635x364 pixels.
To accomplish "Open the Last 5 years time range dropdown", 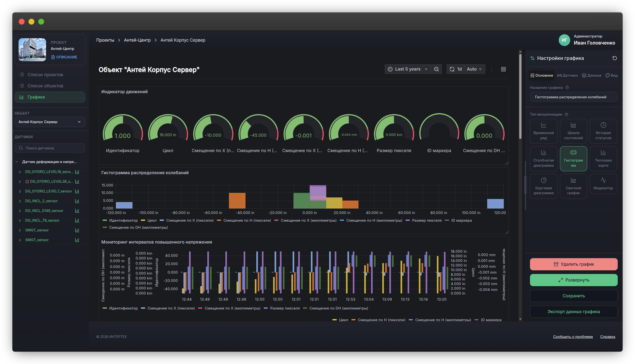I will [x=408, y=69].
